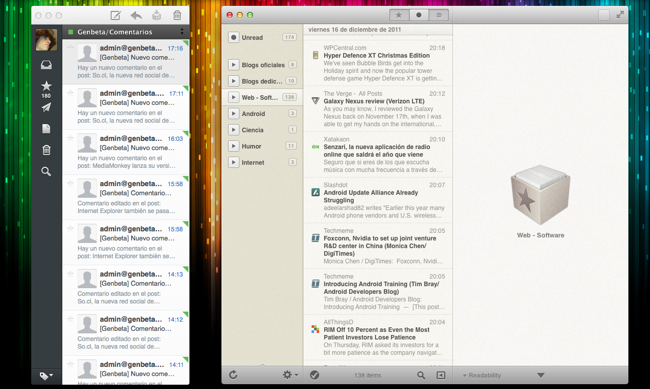Open Drafts document icon in Sparrow sidebar

pyautogui.click(x=46, y=129)
